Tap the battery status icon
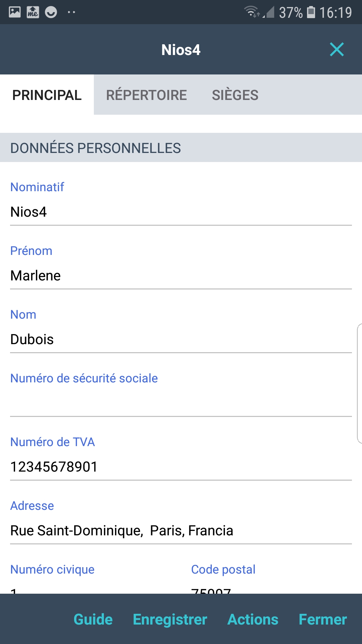 click(x=311, y=12)
